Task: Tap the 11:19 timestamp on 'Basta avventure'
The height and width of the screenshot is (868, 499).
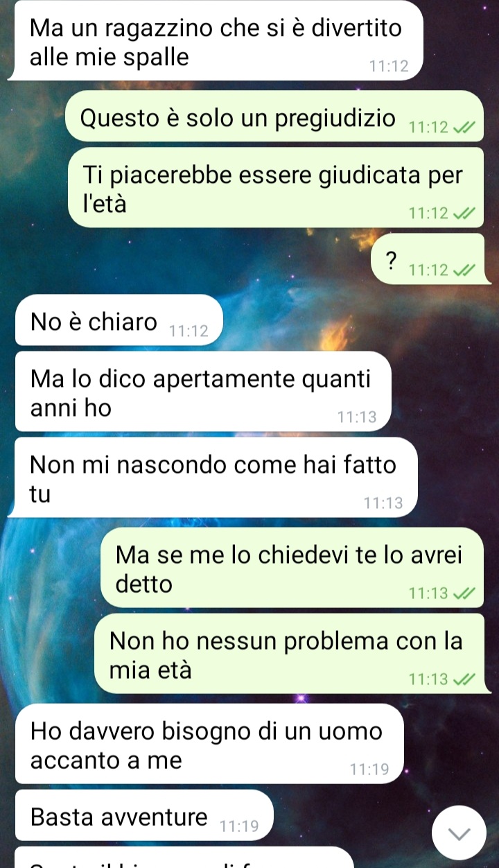Action: (x=238, y=826)
